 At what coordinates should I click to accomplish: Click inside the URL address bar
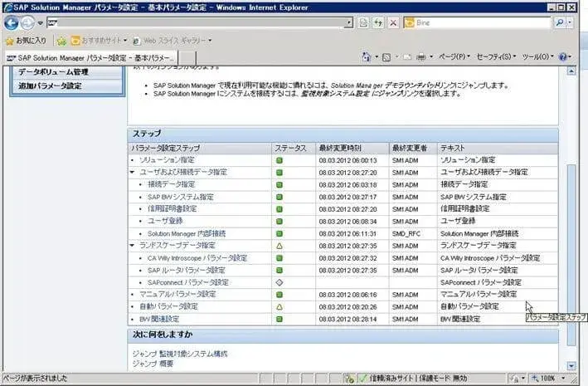click(x=197, y=23)
